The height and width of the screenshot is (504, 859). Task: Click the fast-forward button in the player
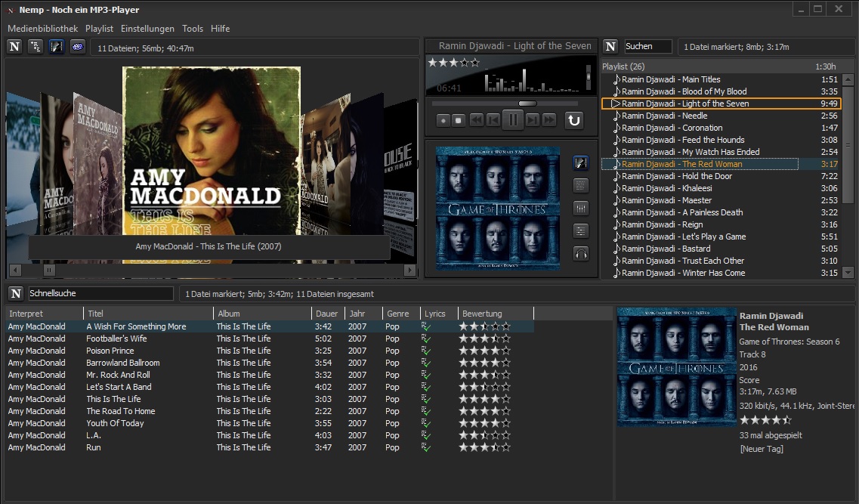(549, 120)
